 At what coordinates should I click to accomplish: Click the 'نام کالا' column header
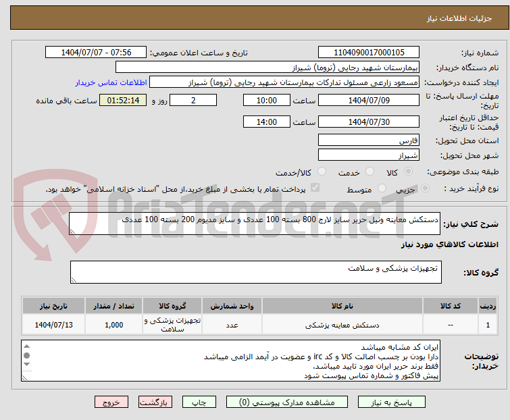(x=342, y=306)
